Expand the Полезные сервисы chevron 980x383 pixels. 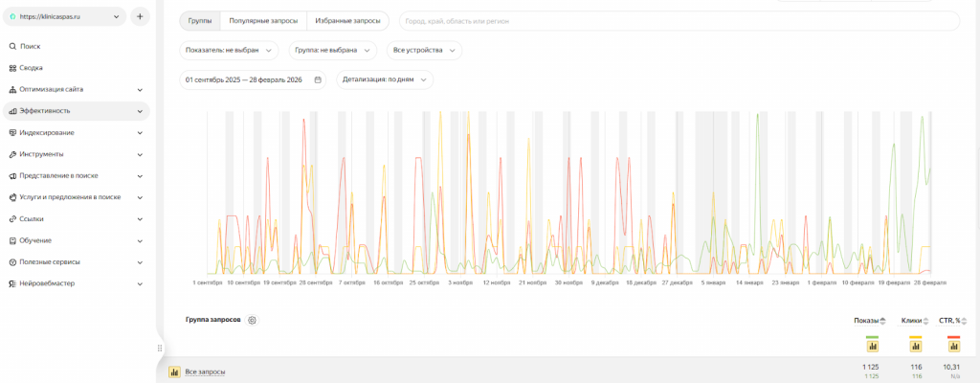click(140, 262)
